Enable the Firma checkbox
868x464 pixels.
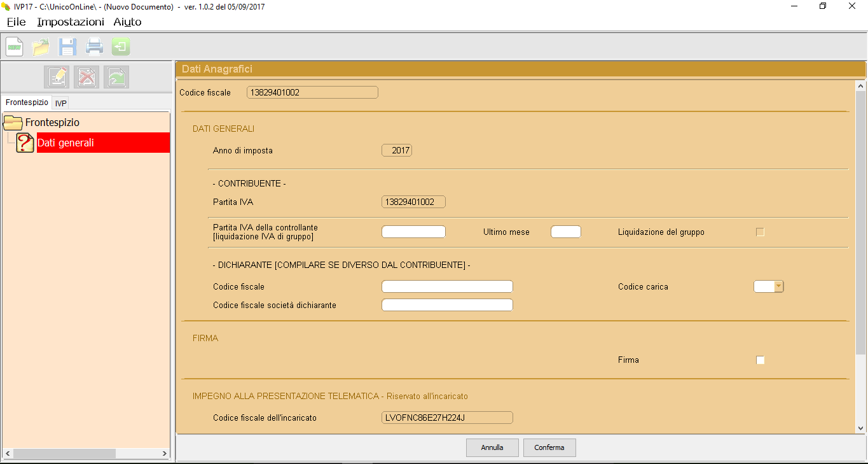pyautogui.click(x=760, y=360)
